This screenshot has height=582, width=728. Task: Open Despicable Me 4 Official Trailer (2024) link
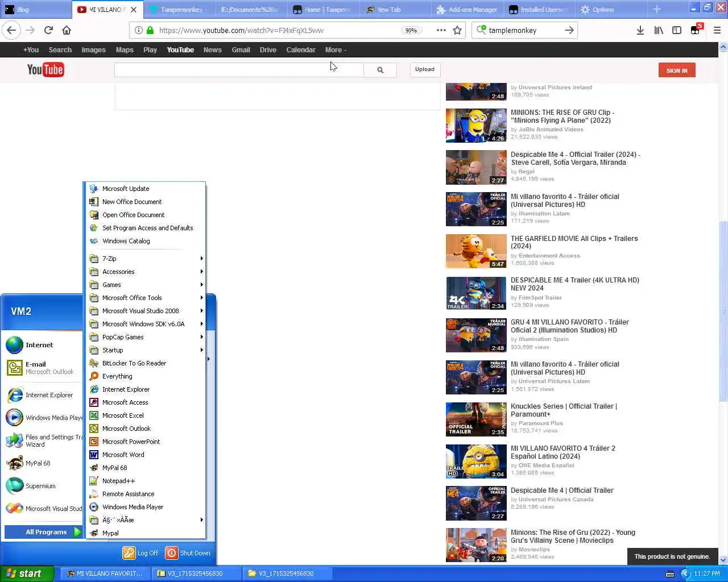pyautogui.click(x=576, y=159)
